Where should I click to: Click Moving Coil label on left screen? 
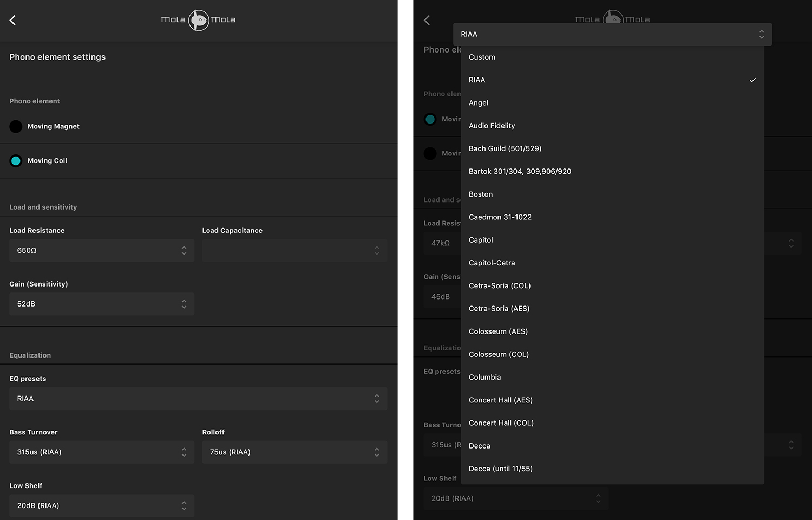(x=47, y=161)
